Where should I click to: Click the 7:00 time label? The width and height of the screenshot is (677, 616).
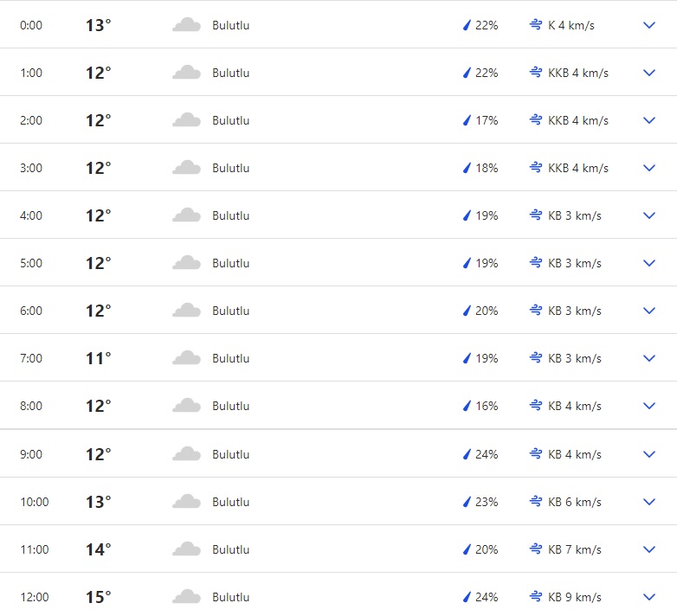pos(31,358)
